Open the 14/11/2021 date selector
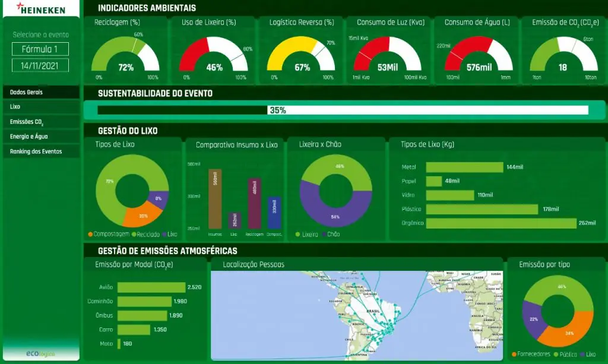608x364 pixels. (x=40, y=65)
